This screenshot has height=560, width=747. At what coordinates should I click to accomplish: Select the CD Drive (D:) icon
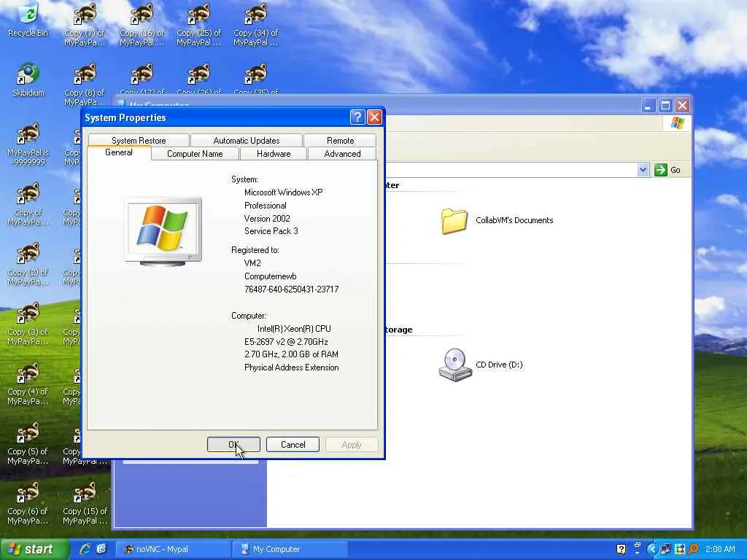(455, 365)
